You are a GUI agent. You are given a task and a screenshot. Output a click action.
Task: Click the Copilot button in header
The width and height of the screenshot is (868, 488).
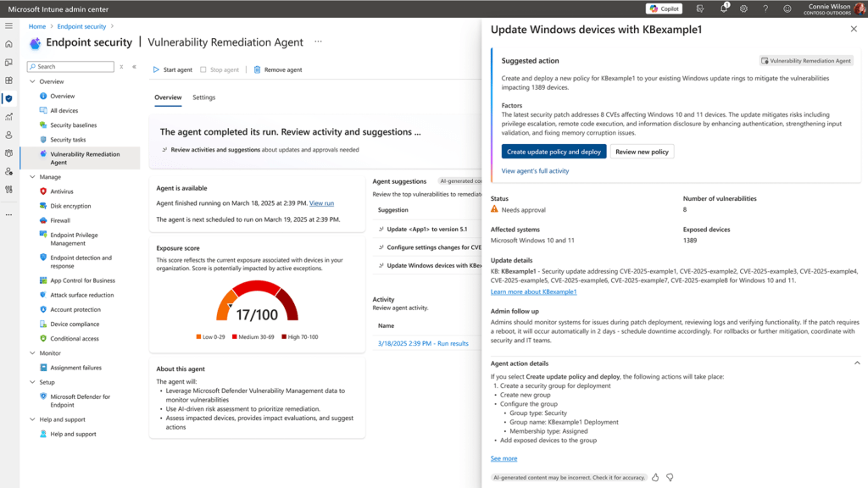coord(664,8)
